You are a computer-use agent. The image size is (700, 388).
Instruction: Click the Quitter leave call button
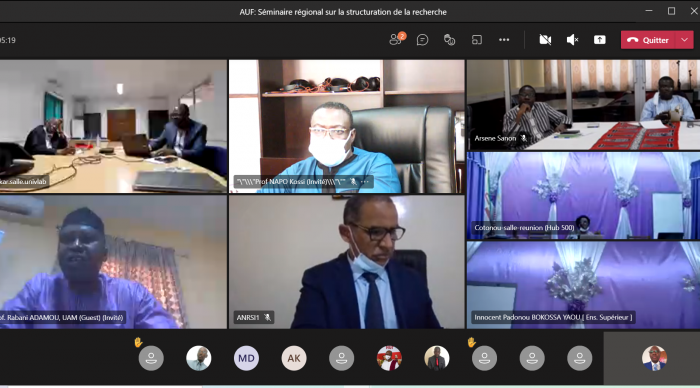[x=648, y=40]
